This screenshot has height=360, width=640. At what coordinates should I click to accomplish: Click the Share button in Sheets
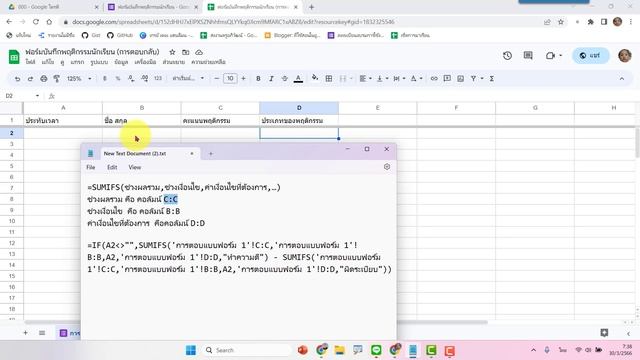pyautogui.click(x=591, y=56)
